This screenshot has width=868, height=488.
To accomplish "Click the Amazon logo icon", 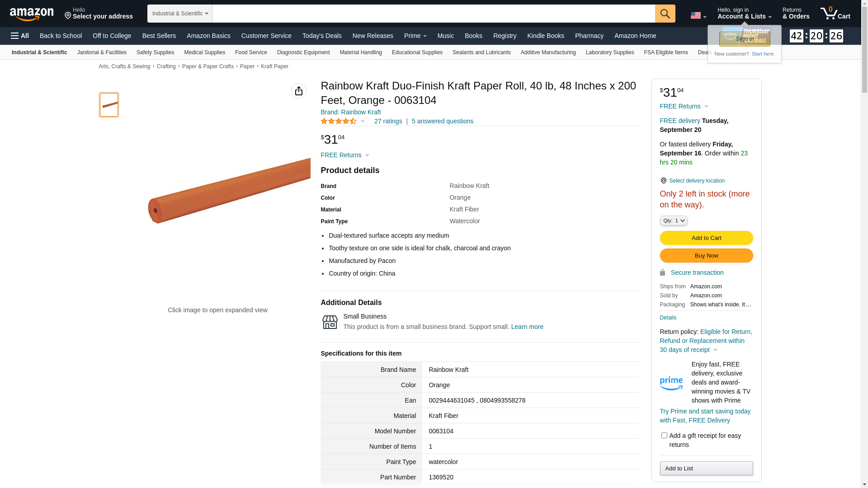I will 32,14.
